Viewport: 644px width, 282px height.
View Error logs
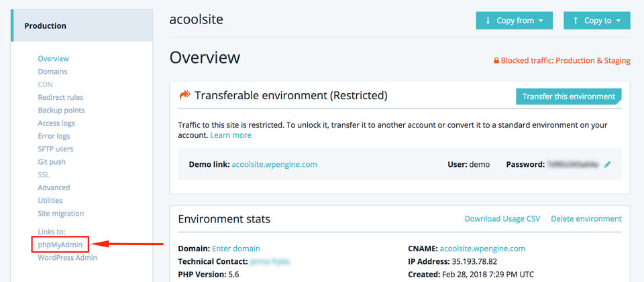54,136
